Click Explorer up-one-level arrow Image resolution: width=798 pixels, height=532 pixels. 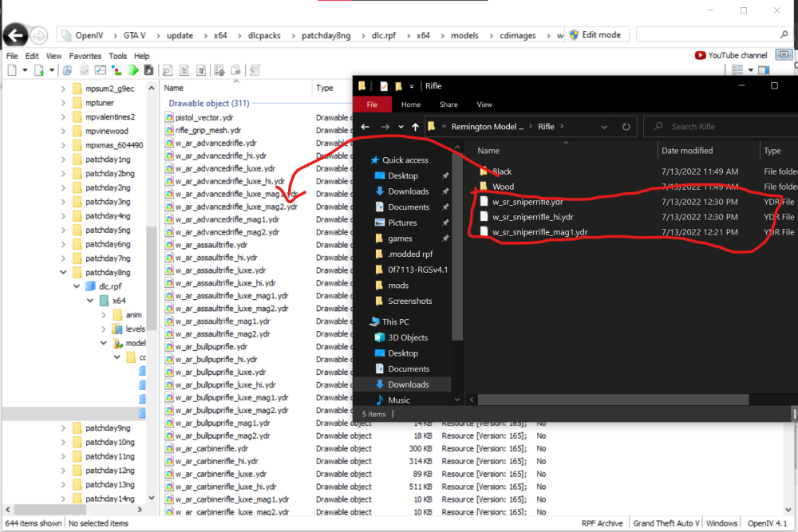(415, 127)
